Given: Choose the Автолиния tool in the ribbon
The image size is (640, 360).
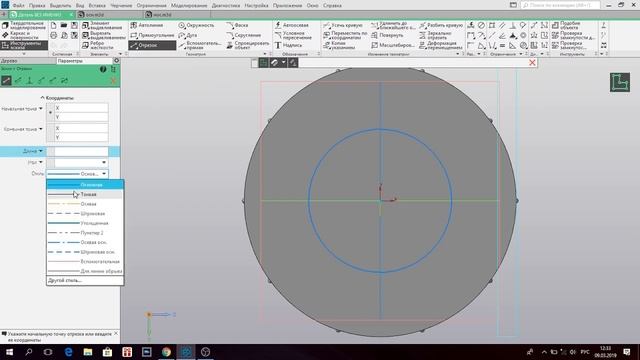Looking at the screenshot, I should click(147, 25).
